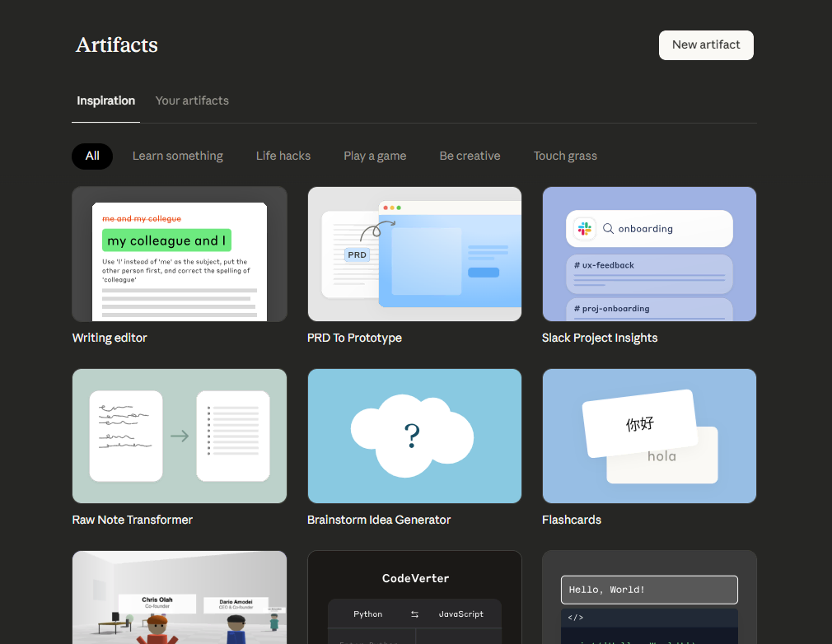Click the question mark cloud icon
This screenshot has height=644, width=832.
412,436
